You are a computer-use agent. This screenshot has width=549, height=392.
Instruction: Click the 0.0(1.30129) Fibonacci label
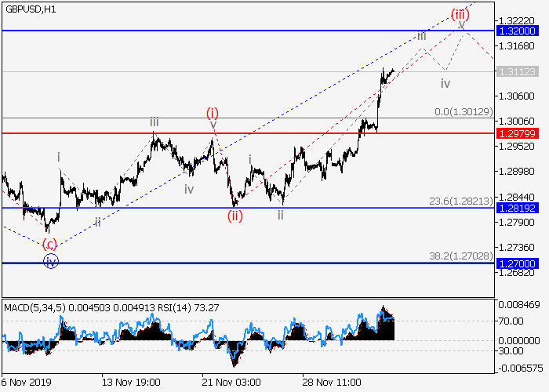click(464, 112)
